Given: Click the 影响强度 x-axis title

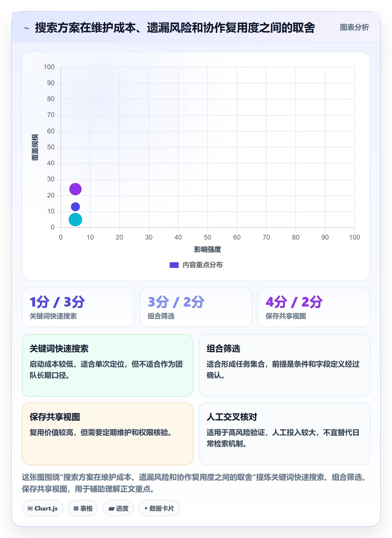Looking at the screenshot, I should pyautogui.click(x=207, y=249).
